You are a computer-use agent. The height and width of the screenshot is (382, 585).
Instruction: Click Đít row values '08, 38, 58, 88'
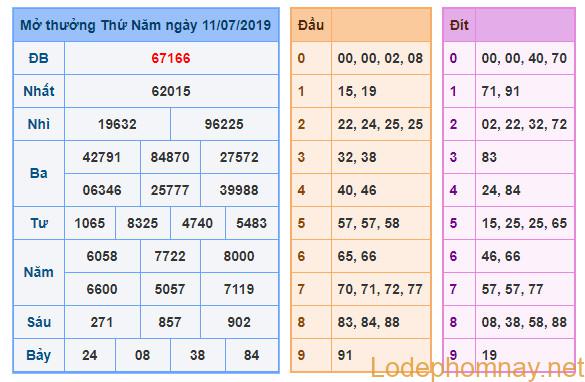tap(524, 322)
